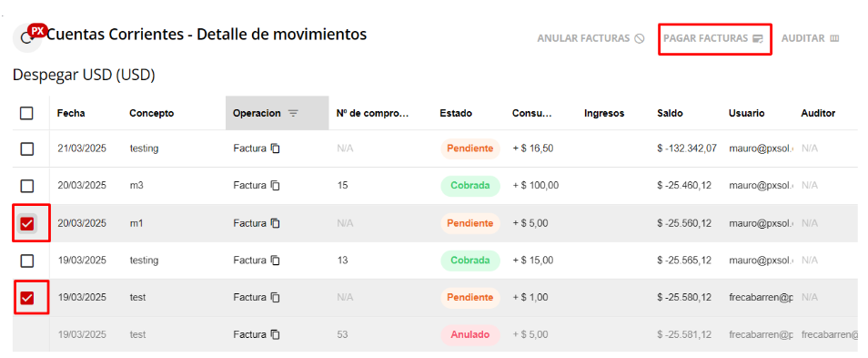Copy icon beside Factura in m3 row
This screenshot has width=868, height=358.
pyautogui.click(x=275, y=186)
